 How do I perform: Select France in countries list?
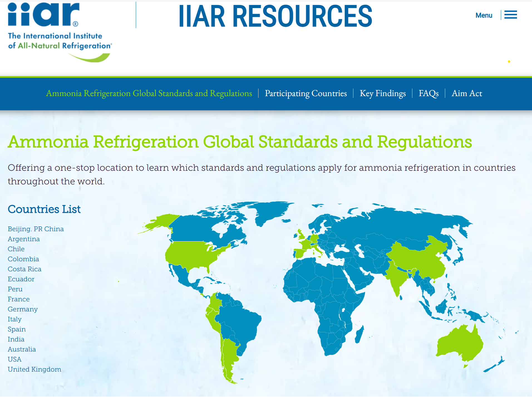point(19,299)
